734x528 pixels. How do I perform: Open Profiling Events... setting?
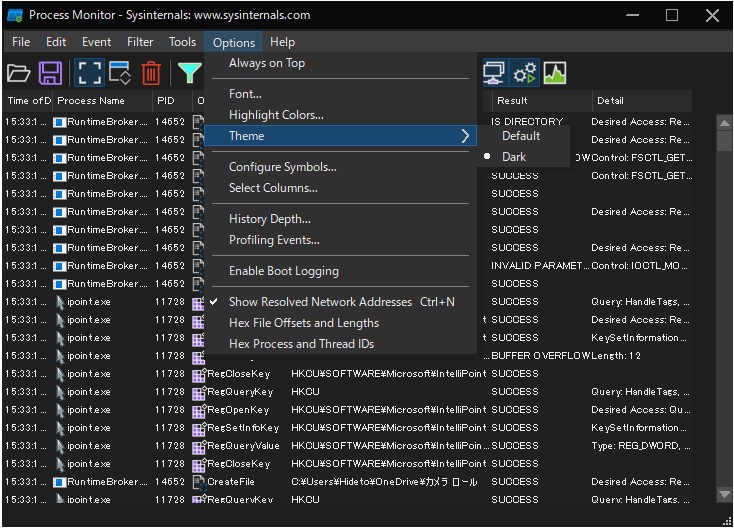point(340,240)
